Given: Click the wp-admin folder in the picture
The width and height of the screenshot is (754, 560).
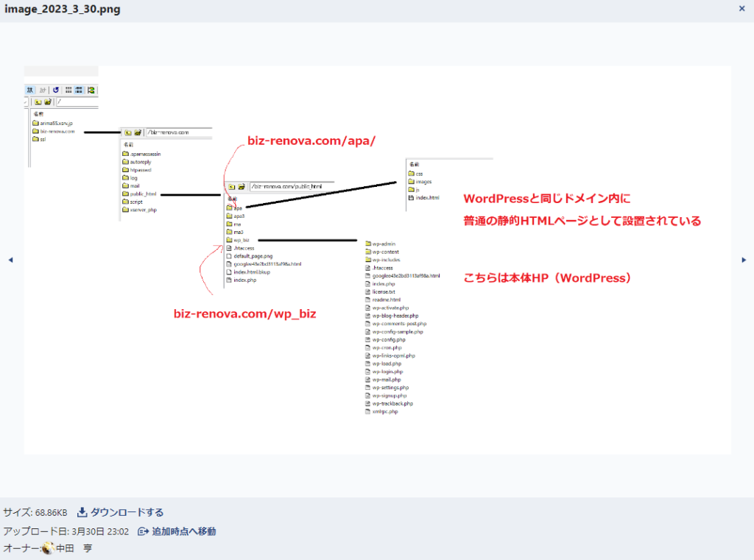Looking at the screenshot, I should pos(381,244).
